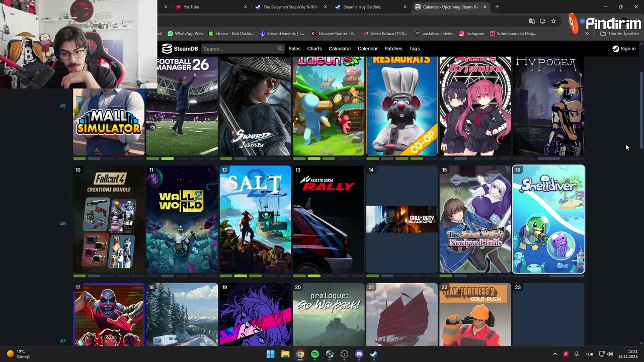Click the Sign in button
The width and height of the screenshot is (644, 362).
(624, 49)
